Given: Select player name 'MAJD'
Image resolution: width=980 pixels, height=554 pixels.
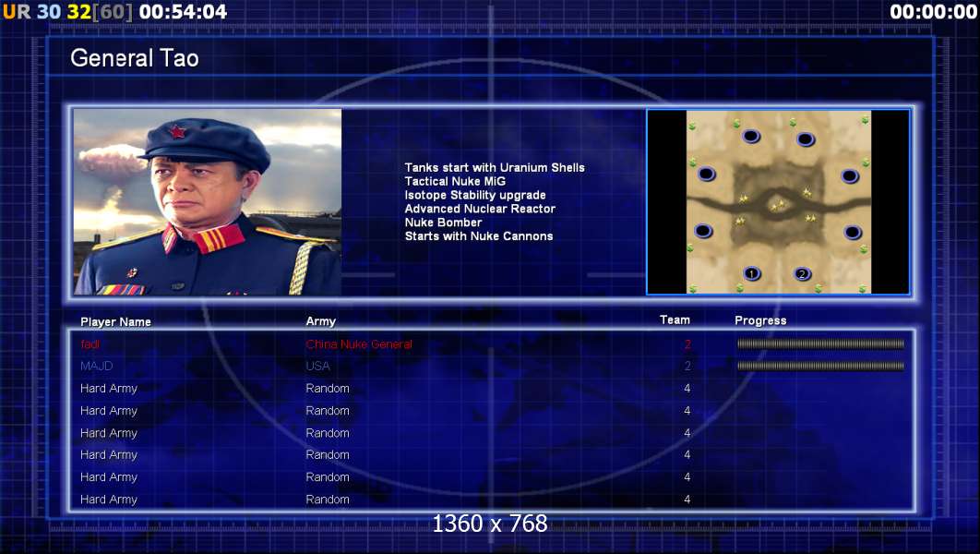Looking at the screenshot, I should pyautogui.click(x=96, y=366).
